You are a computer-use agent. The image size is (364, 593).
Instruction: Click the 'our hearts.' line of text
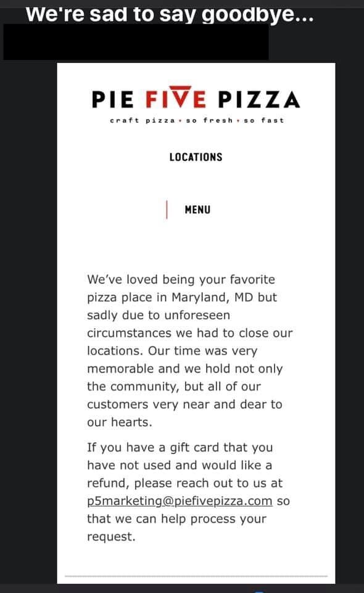tap(119, 422)
